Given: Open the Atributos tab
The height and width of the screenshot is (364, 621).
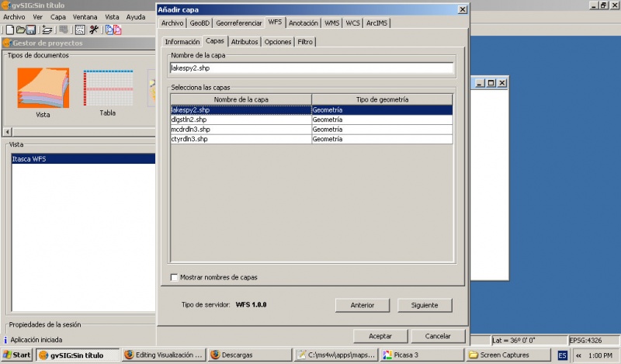Looking at the screenshot, I should pyautogui.click(x=245, y=42).
